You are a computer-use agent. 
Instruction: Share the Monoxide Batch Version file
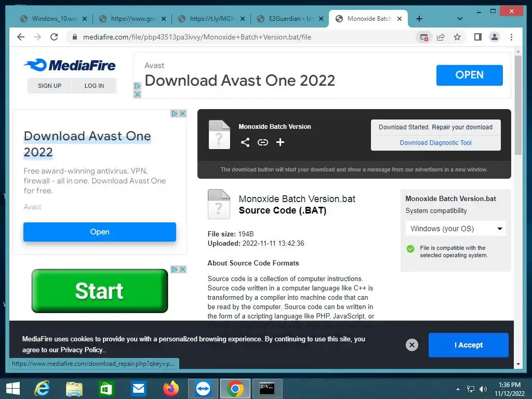245,142
